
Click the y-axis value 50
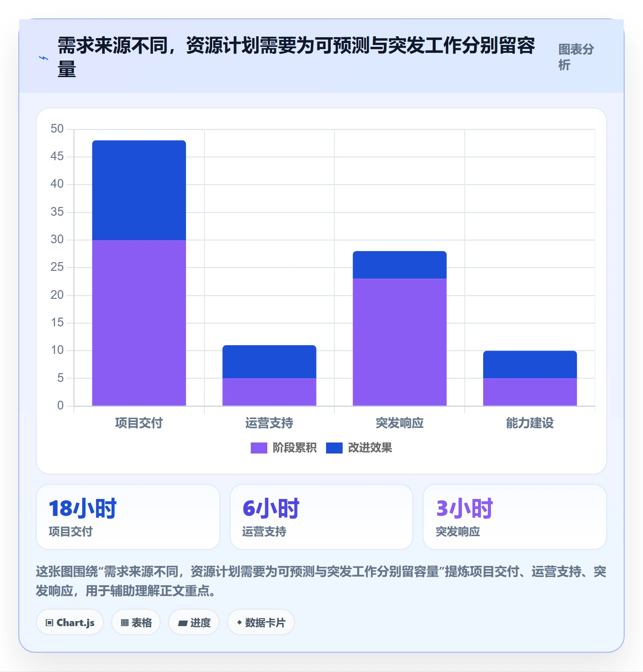tap(57, 129)
